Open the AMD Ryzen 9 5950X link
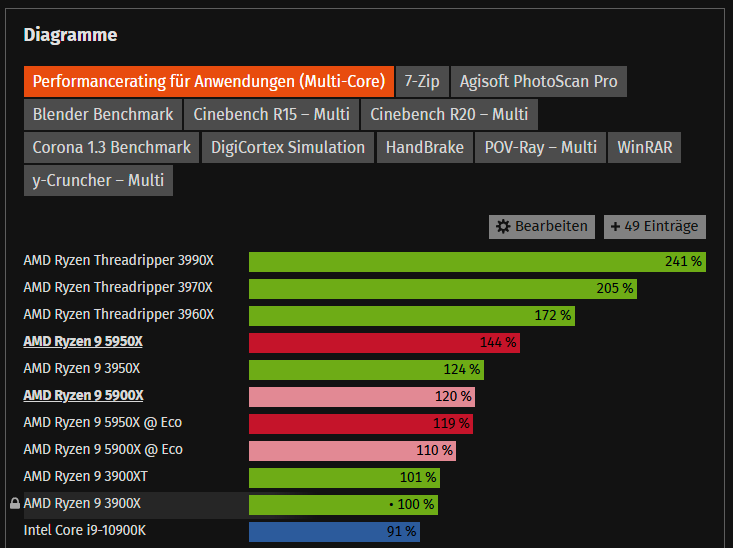The image size is (733, 548). click(x=83, y=342)
